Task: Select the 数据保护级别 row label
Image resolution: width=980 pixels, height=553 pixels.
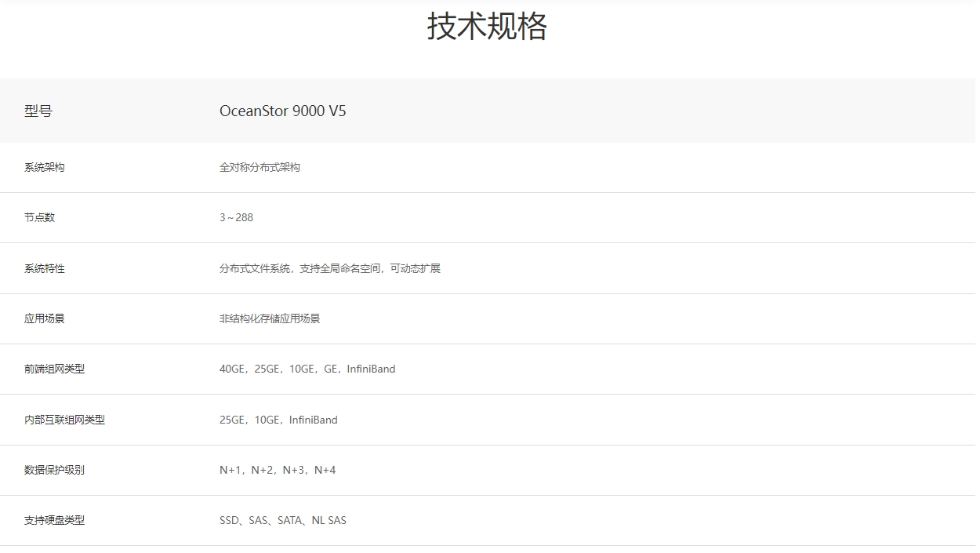Action: click(x=54, y=470)
